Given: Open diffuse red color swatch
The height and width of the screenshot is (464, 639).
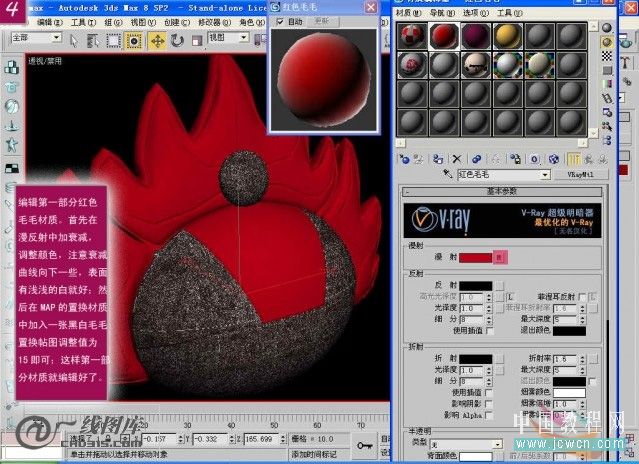Looking at the screenshot, I should point(476,257).
